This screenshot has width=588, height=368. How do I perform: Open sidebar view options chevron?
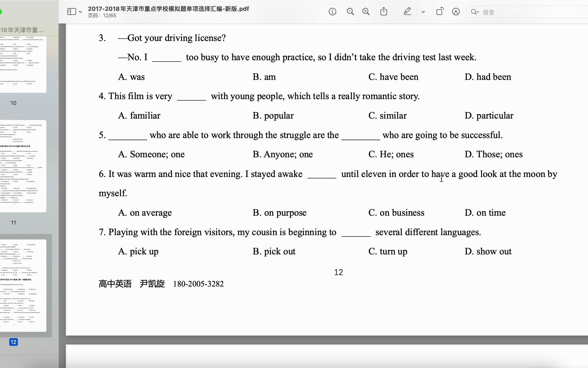click(x=80, y=12)
